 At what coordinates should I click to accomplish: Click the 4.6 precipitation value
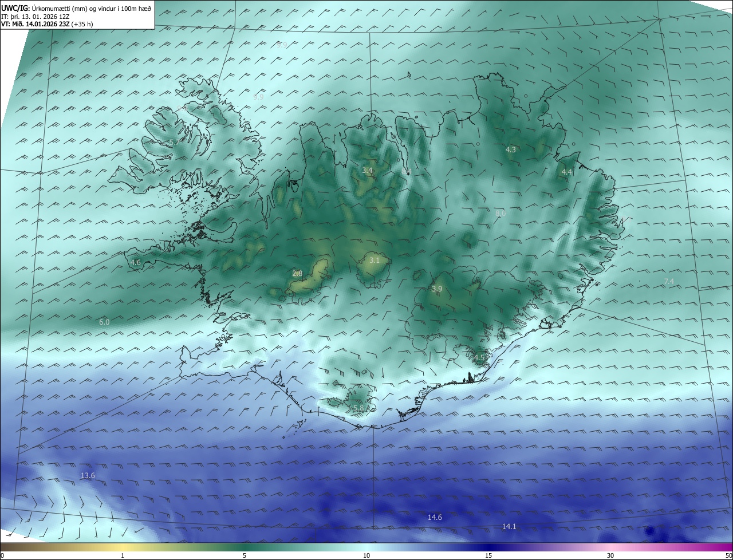tap(136, 262)
